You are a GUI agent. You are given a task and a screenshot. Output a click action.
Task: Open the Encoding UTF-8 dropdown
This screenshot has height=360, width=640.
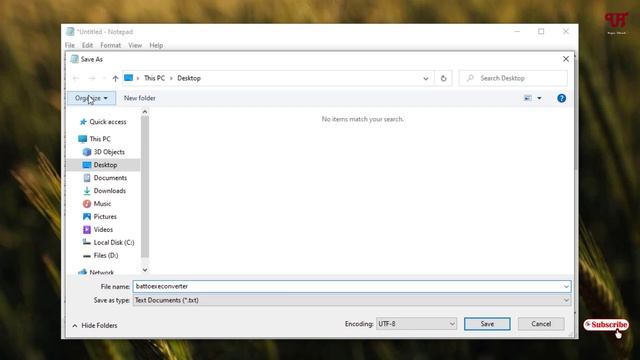(416, 324)
